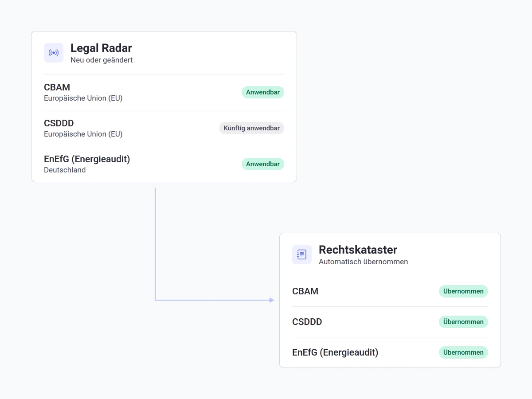Click the Deutschland jurisdiction label

click(65, 170)
